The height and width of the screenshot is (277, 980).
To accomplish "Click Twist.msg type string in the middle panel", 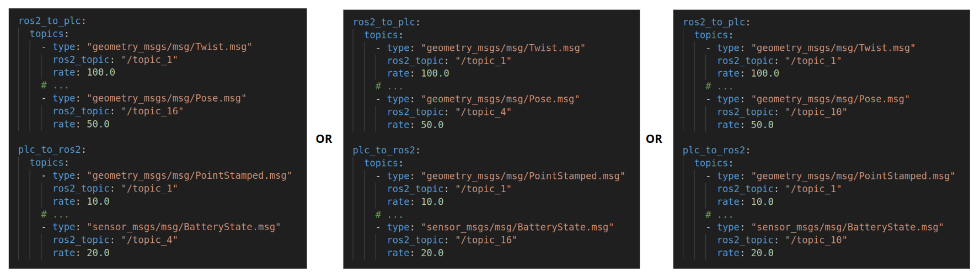I will (503, 48).
